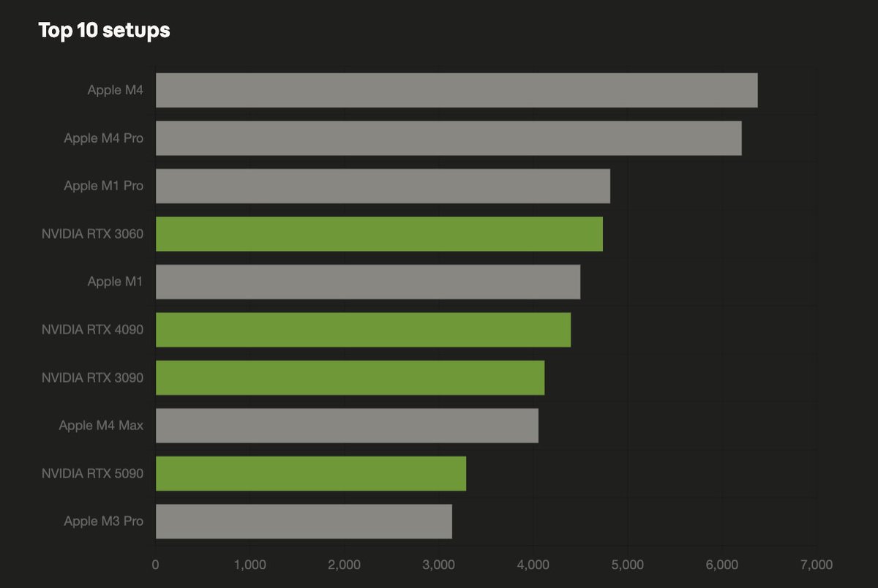Click the 3,000 axis tick label

point(438,565)
